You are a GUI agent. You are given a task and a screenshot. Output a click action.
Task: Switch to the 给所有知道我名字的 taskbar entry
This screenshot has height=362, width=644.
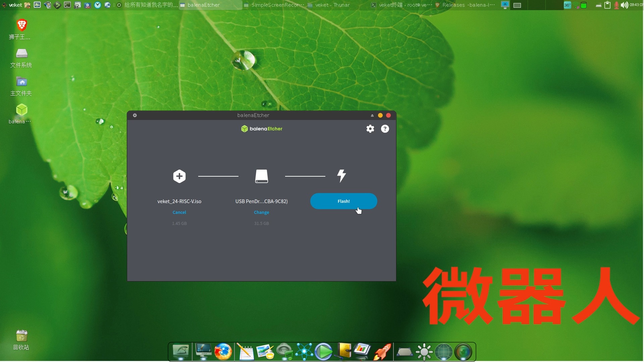tap(147, 5)
